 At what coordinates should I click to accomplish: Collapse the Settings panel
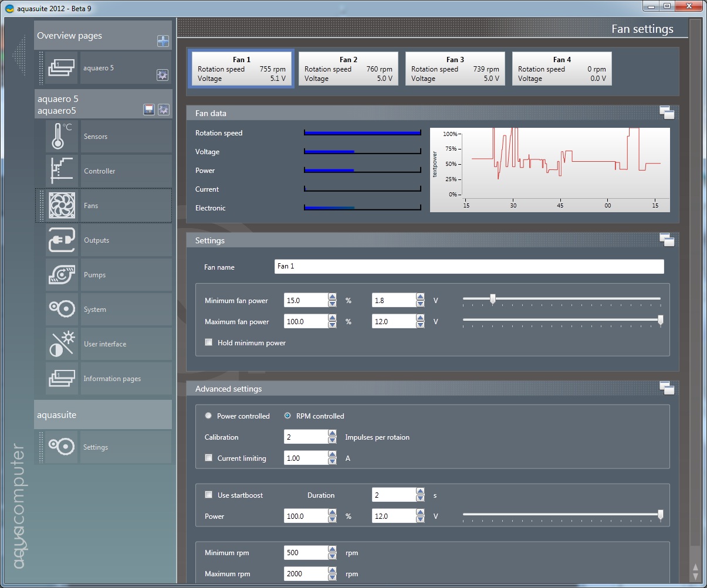667,240
